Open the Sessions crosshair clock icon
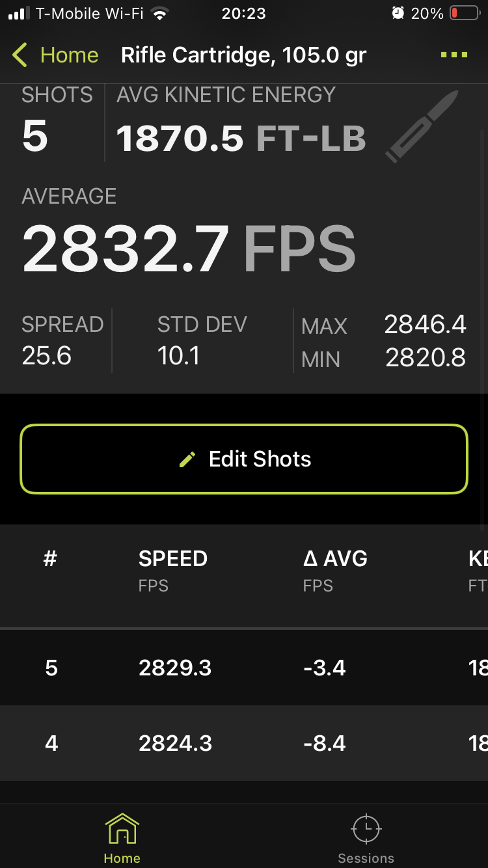488x868 pixels. coord(366,829)
